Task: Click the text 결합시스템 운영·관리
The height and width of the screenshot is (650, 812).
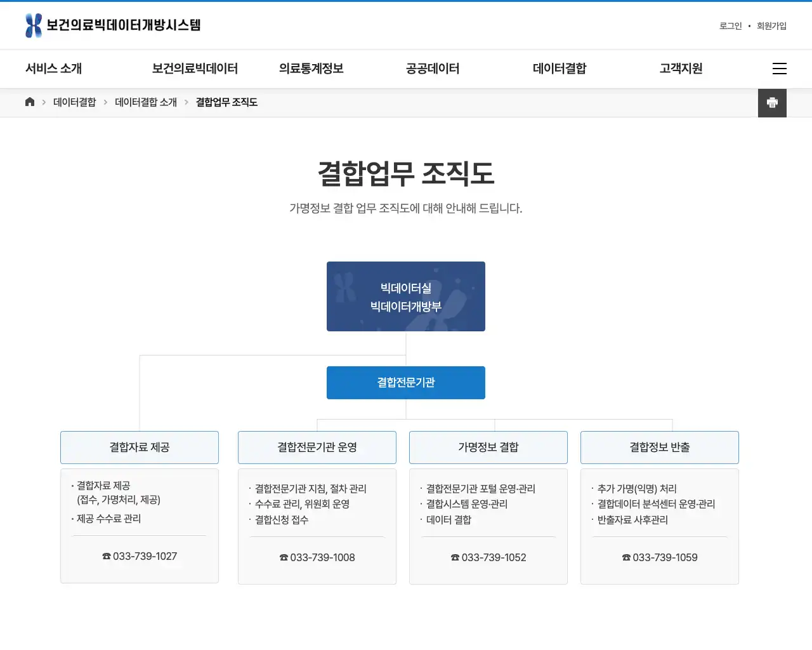Action: (x=467, y=504)
